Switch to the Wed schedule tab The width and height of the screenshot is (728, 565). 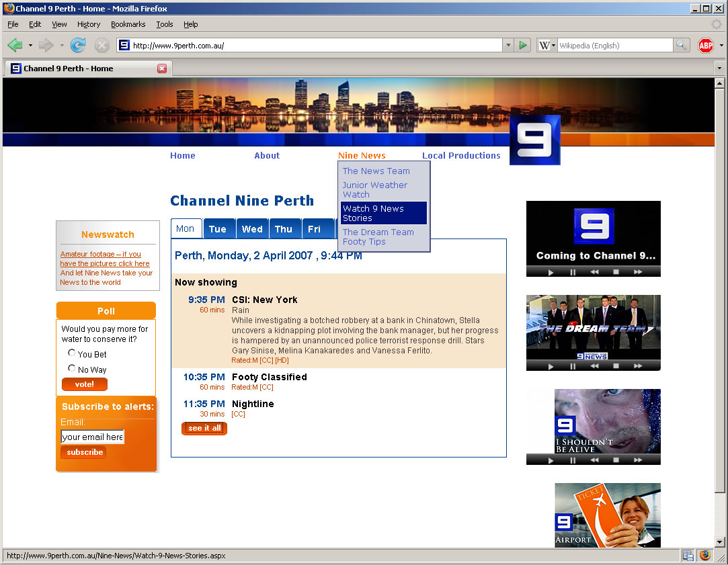point(252,229)
